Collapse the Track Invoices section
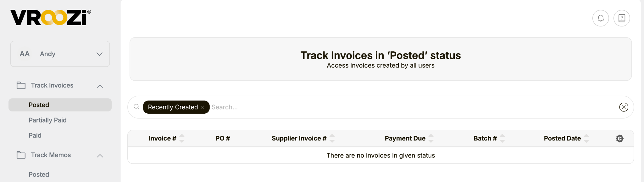 (100, 86)
